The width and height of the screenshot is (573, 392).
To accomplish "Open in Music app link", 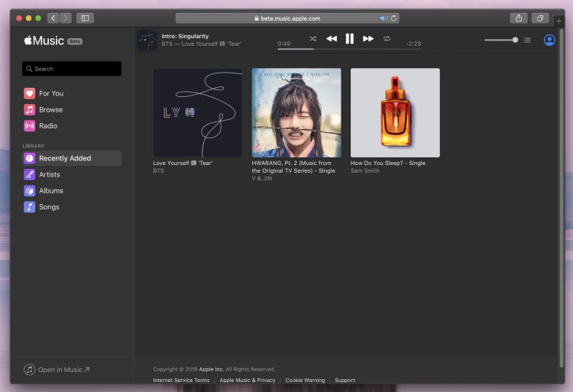I will point(57,370).
